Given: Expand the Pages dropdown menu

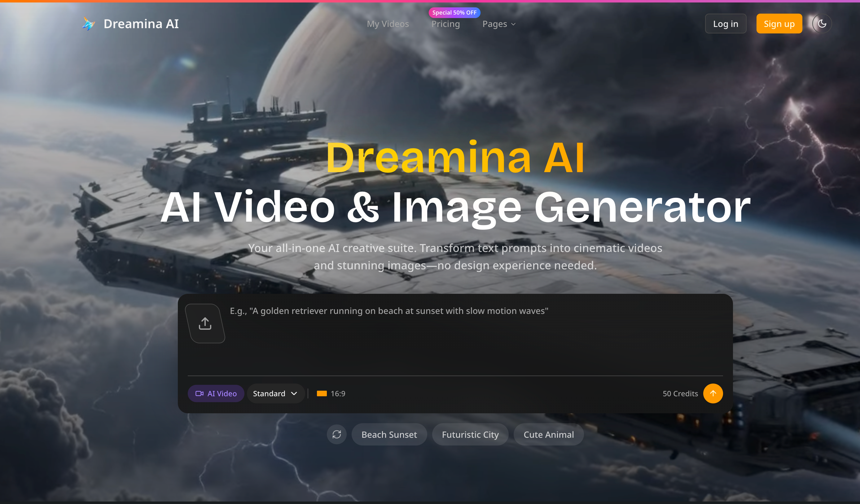Looking at the screenshot, I should (x=498, y=24).
